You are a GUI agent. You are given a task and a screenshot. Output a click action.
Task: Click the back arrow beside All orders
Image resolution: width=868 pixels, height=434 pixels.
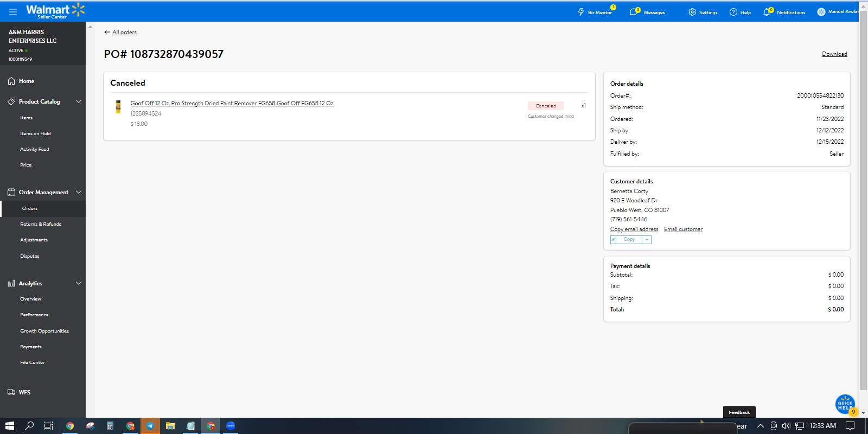pyautogui.click(x=107, y=32)
